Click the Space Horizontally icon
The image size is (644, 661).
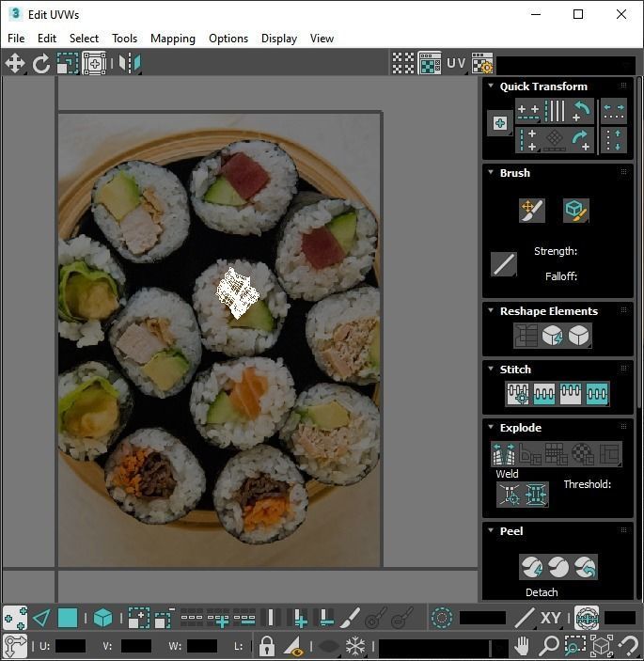tap(614, 111)
